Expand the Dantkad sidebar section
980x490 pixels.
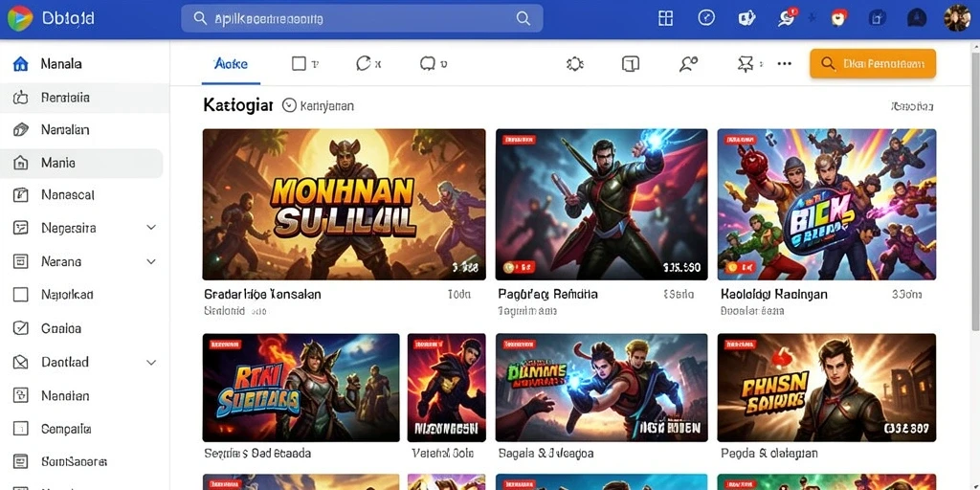click(151, 362)
